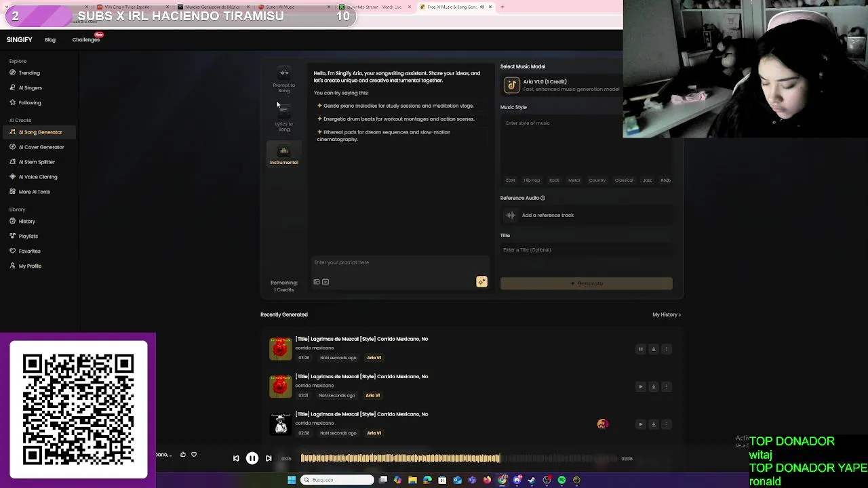Favorite the playing track with heart
The image size is (868, 488).
194,455
